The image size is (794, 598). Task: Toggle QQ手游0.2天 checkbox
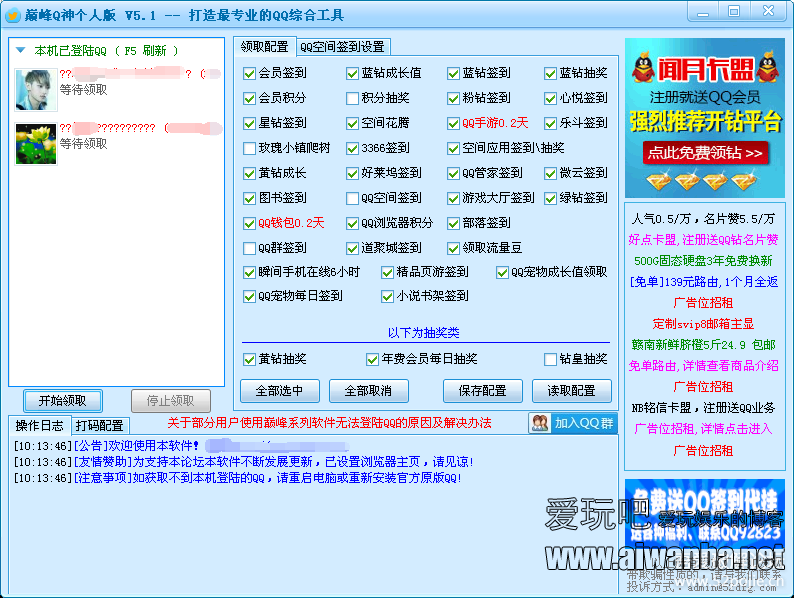tap(453, 124)
